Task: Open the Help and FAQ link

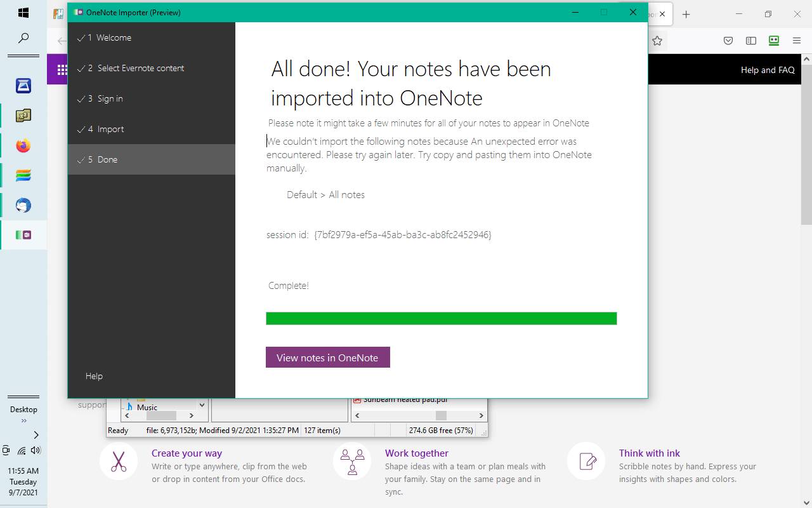Action: click(768, 70)
